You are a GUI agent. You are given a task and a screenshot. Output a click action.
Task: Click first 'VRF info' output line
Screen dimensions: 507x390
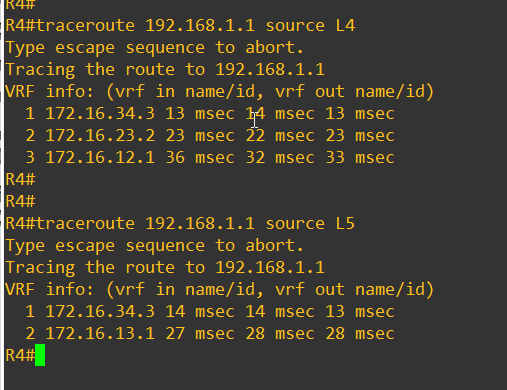coord(220,92)
